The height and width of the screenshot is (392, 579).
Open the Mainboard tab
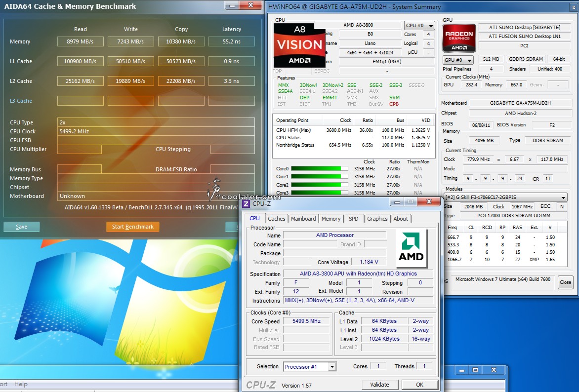(303, 219)
